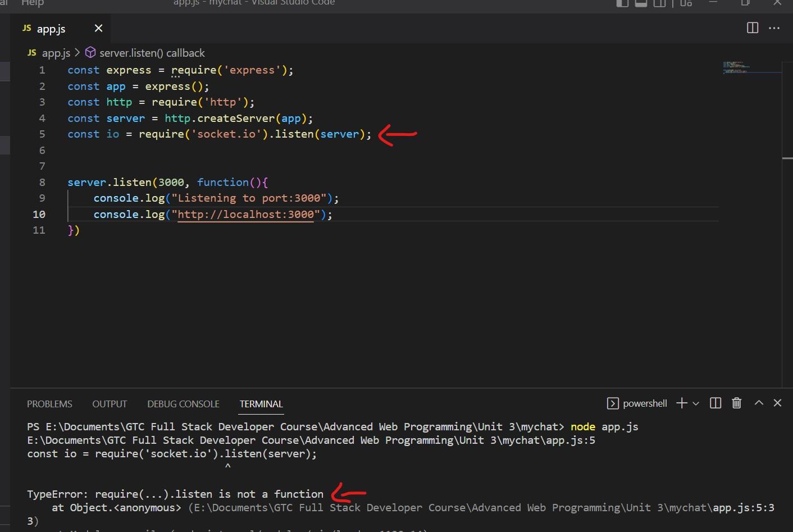Viewport: 793px width, 532px height.
Task: Close the panel with the X icon
Action: [778, 403]
